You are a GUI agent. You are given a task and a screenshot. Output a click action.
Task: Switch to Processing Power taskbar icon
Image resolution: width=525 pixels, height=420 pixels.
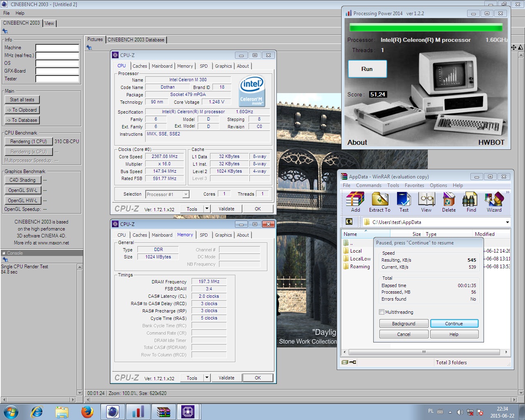pos(138,412)
